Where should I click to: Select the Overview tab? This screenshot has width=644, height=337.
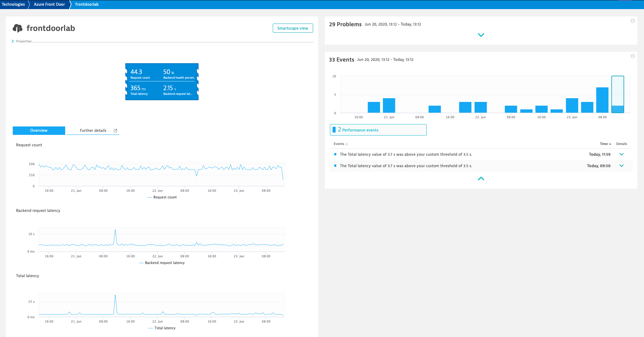39,130
